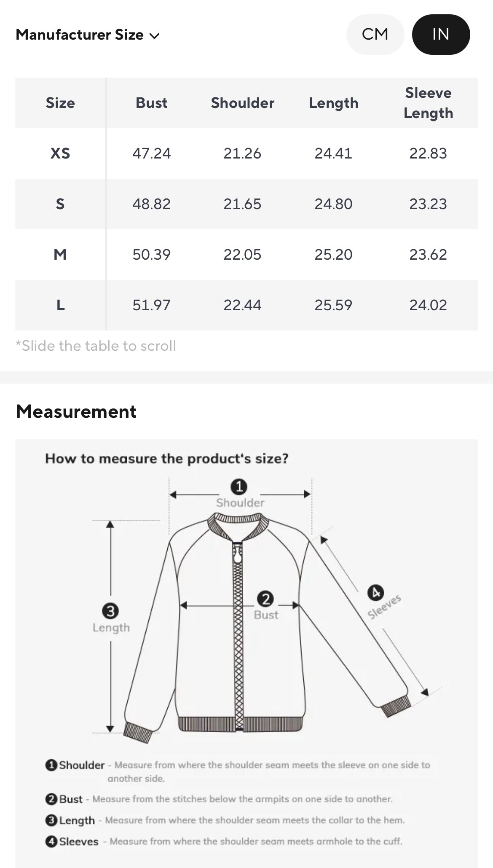This screenshot has height=868, width=493.
Task: Click legend bullet 2 beside Bust description
Action: coord(51,799)
